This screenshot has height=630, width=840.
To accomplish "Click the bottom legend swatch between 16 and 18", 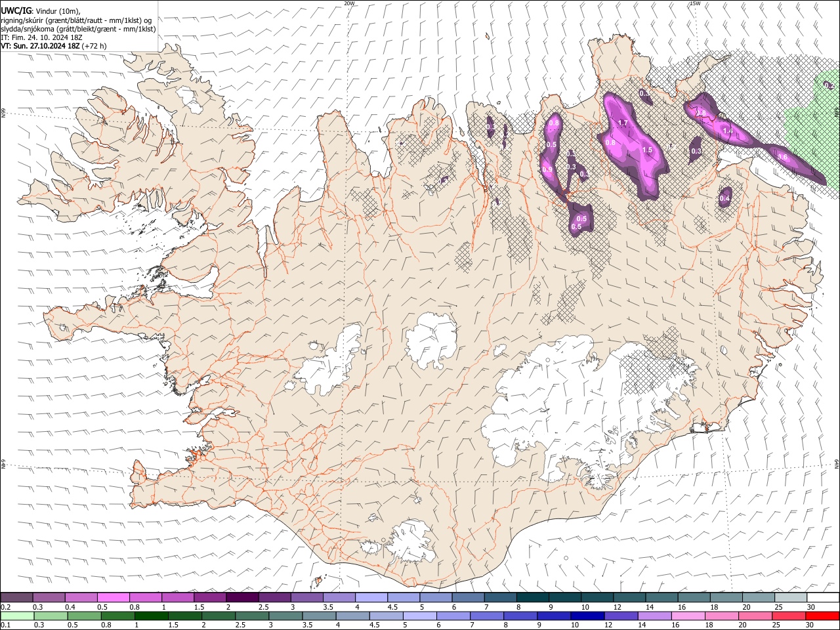I will click(x=688, y=616).
